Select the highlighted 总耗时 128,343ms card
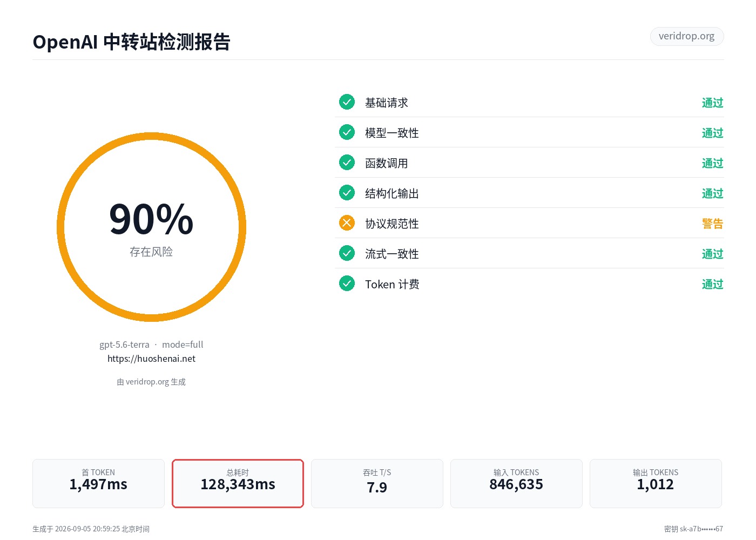 (238, 483)
